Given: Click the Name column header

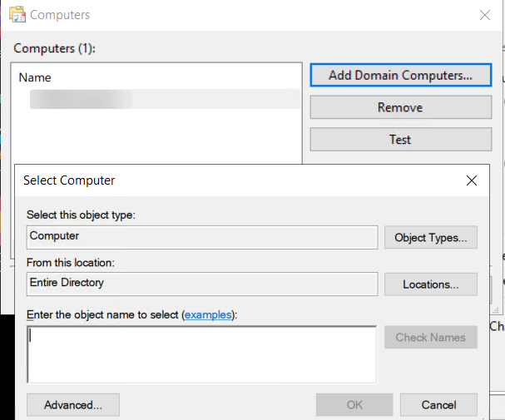Looking at the screenshot, I should pos(35,77).
